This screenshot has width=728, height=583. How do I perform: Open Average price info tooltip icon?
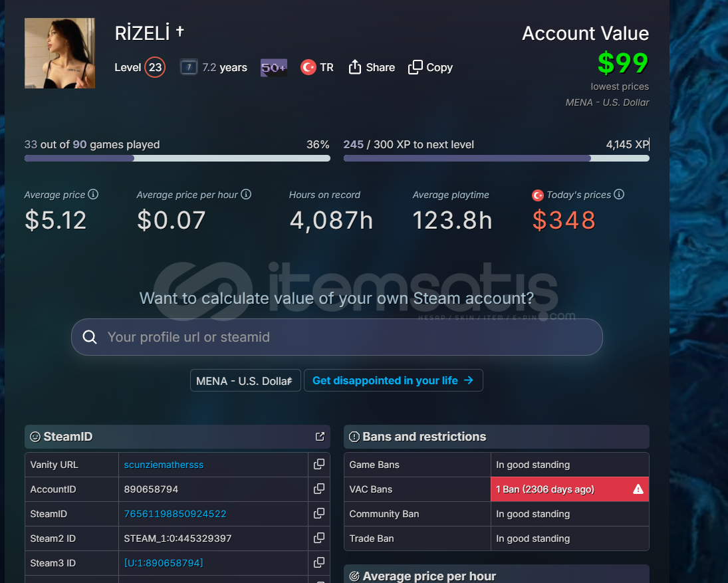[93, 194]
